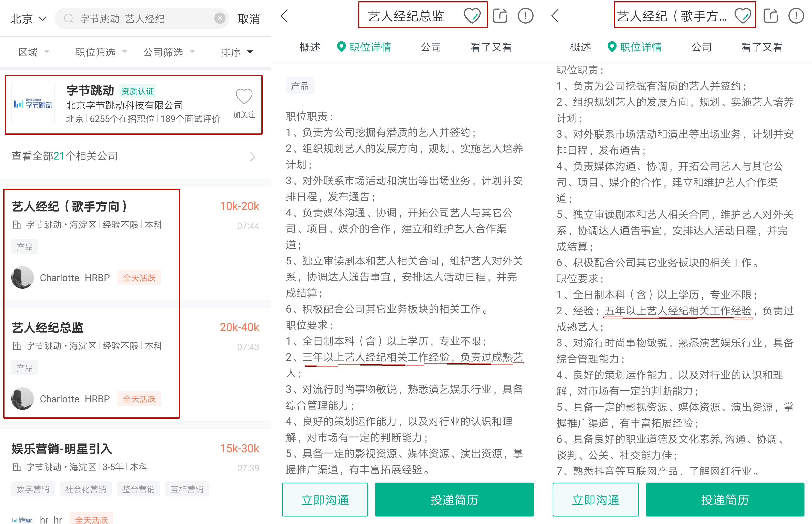Go back from the 艺人经纪总监 detail page

284,16
